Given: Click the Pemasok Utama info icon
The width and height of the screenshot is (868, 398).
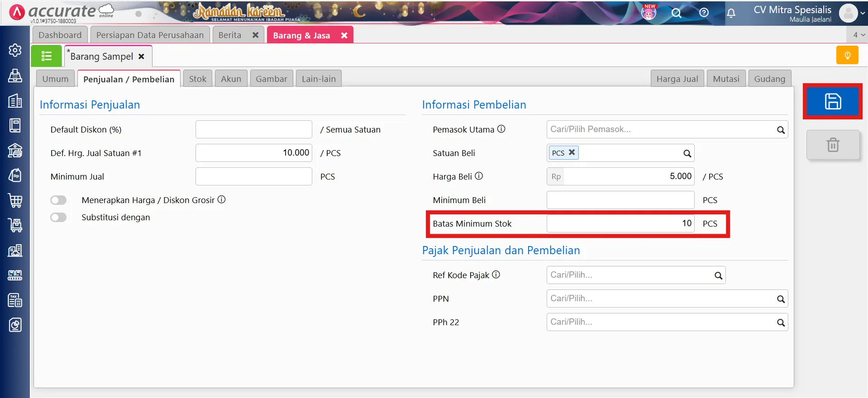Looking at the screenshot, I should 501,129.
